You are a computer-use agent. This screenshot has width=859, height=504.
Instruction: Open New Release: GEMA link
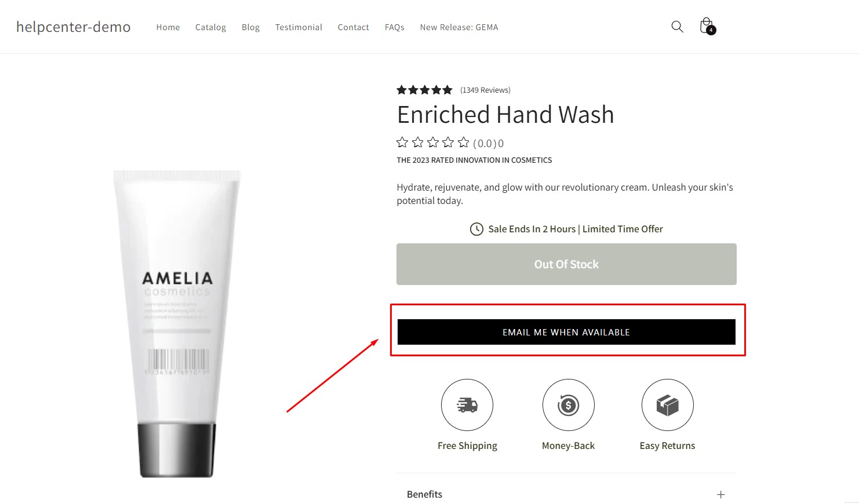coord(459,27)
